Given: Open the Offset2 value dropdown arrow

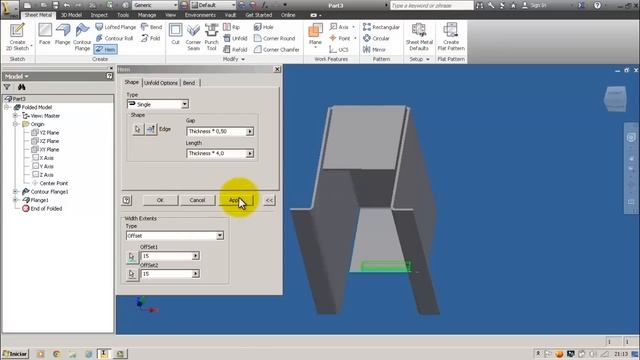Looking at the screenshot, I should point(196,274).
